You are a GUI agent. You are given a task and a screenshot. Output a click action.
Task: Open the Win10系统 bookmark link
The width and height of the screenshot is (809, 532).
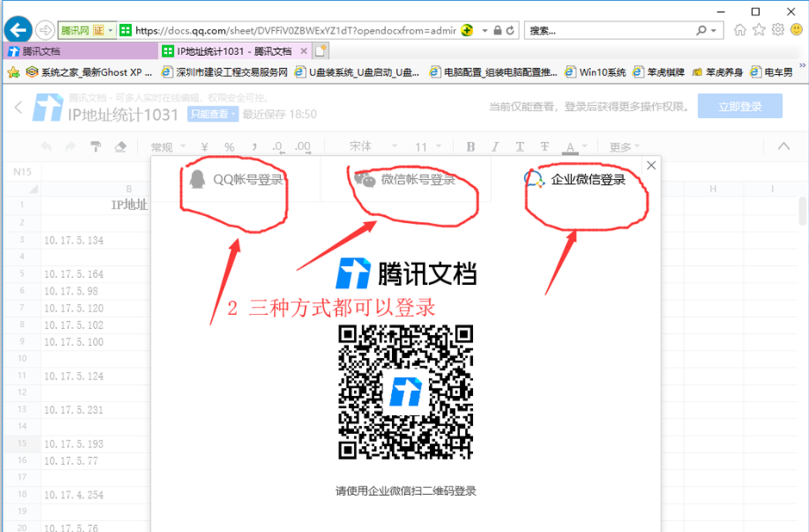[596, 72]
